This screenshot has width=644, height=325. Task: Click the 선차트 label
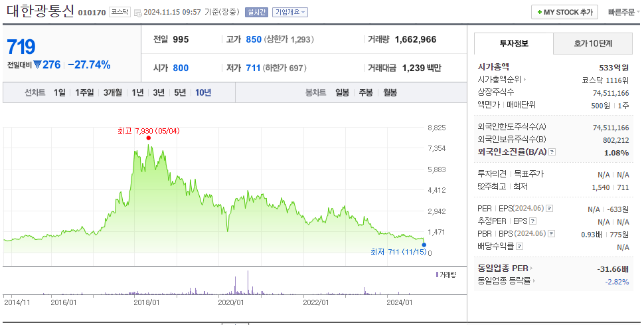(35, 92)
